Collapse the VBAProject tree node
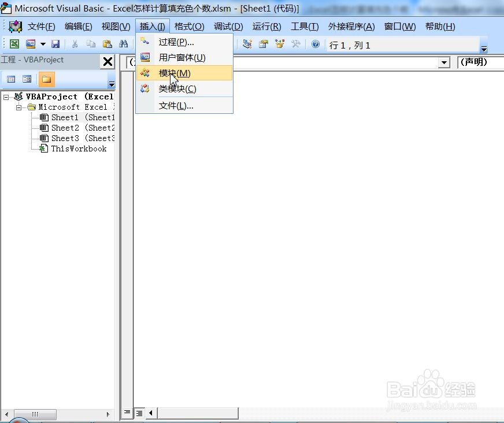The width and height of the screenshot is (504, 423). point(6,97)
